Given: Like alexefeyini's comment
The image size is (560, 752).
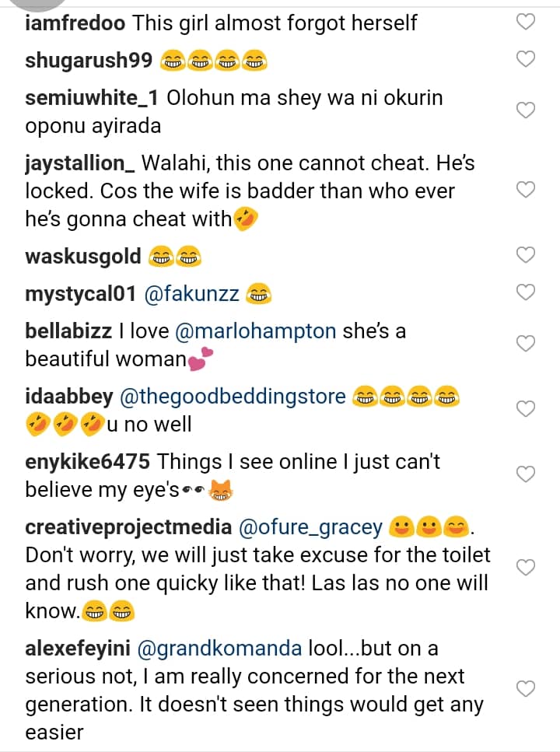Looking at the screenshot, I should point(527,689).
